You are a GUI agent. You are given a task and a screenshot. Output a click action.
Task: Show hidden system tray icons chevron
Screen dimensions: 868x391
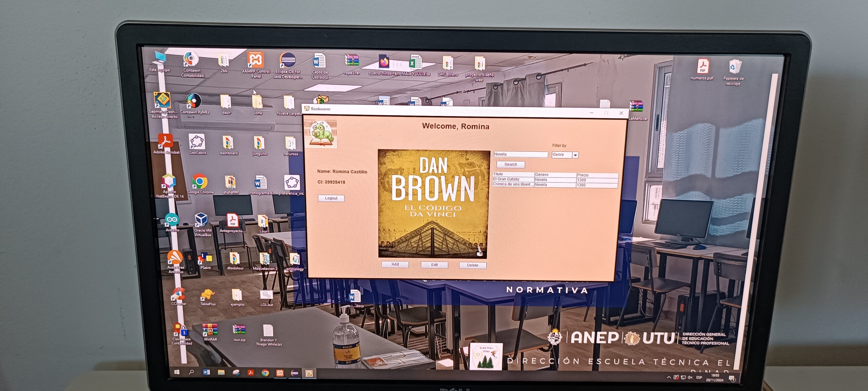668,377
